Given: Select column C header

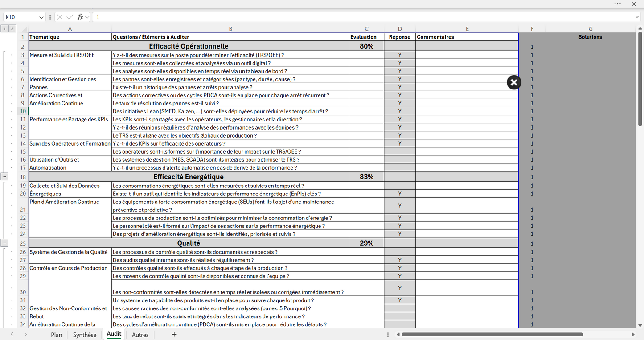Looking at the screenshot, I should pyautogui.click(x=366, y=29).
